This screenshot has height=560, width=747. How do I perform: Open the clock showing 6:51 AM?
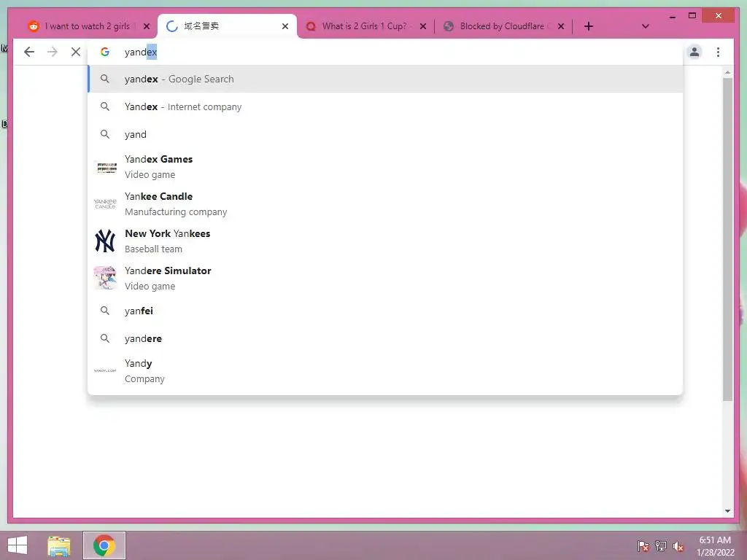[715, 546]
